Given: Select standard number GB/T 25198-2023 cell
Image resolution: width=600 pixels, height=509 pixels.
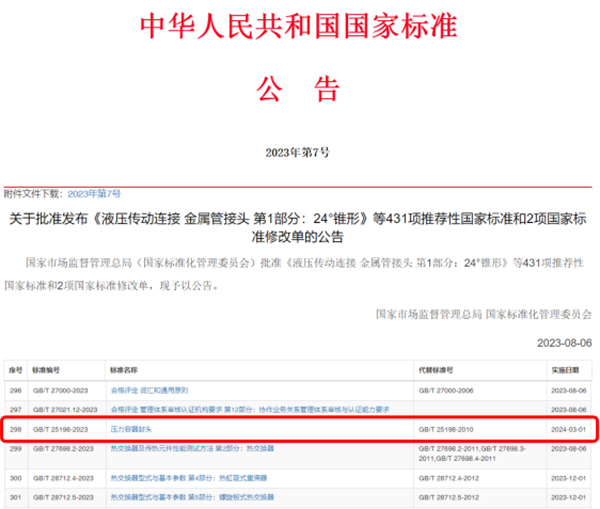Looking at the screenshot, I should pos(62,429).
